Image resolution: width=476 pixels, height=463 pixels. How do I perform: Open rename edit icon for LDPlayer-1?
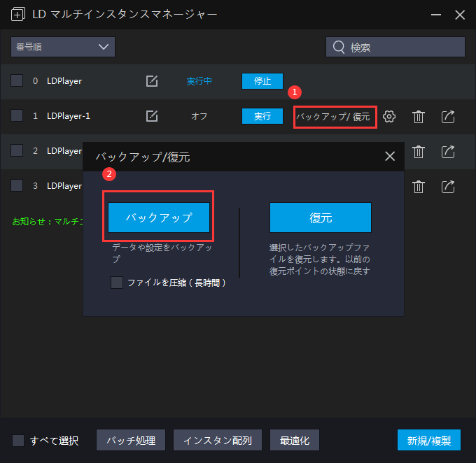[152, 116]
